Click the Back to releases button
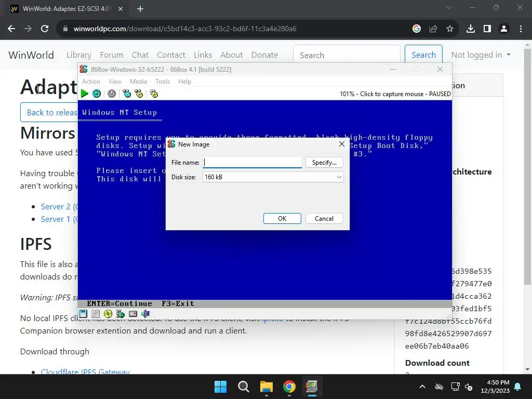Screen dimensions: 532x399 [x=49, y=112]
